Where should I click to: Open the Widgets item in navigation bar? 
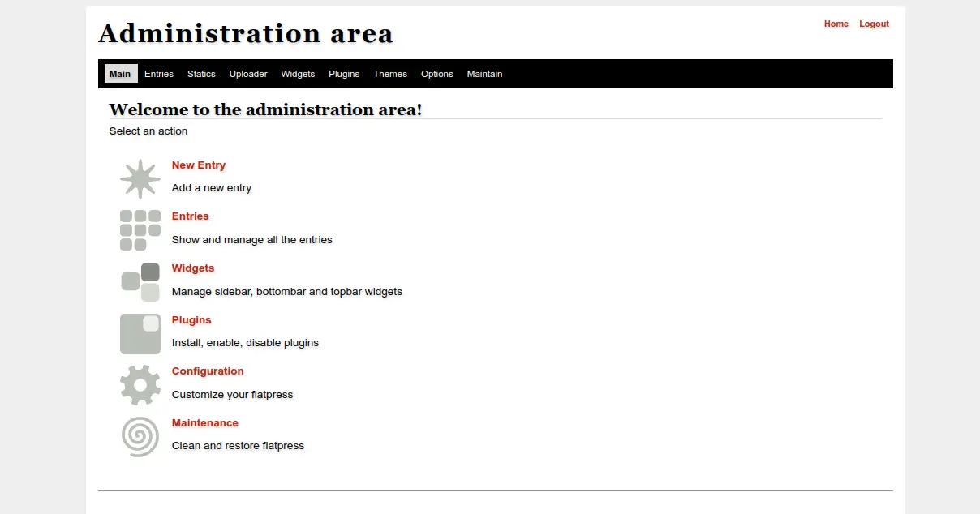pos(298,74)
